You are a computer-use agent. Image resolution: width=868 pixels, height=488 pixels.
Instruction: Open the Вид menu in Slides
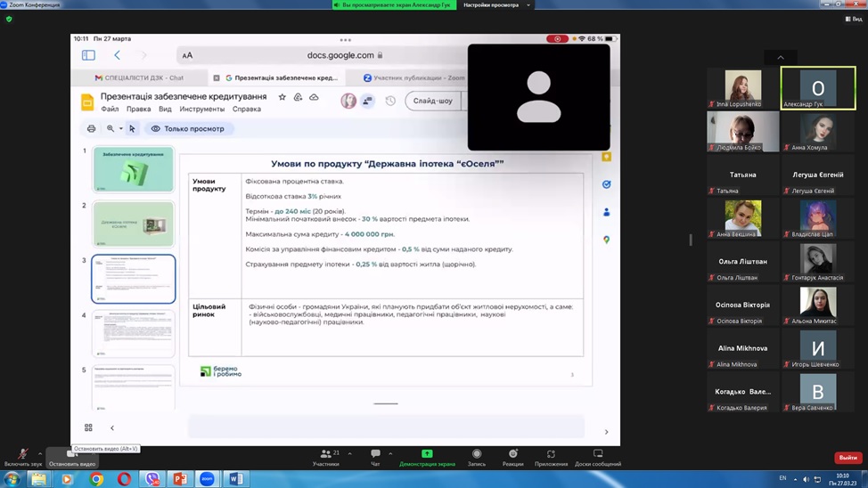click(165, 109)
